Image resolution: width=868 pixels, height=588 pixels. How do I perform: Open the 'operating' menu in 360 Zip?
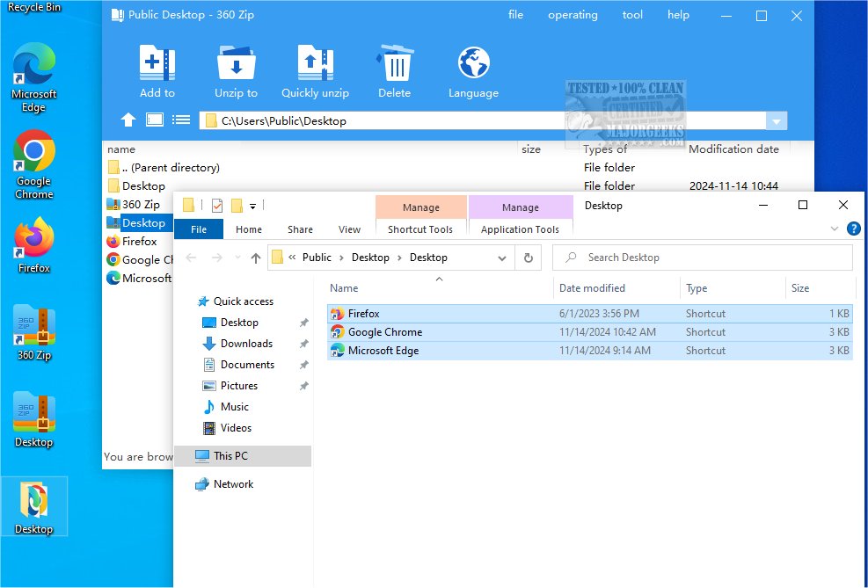tap(573, 15)
